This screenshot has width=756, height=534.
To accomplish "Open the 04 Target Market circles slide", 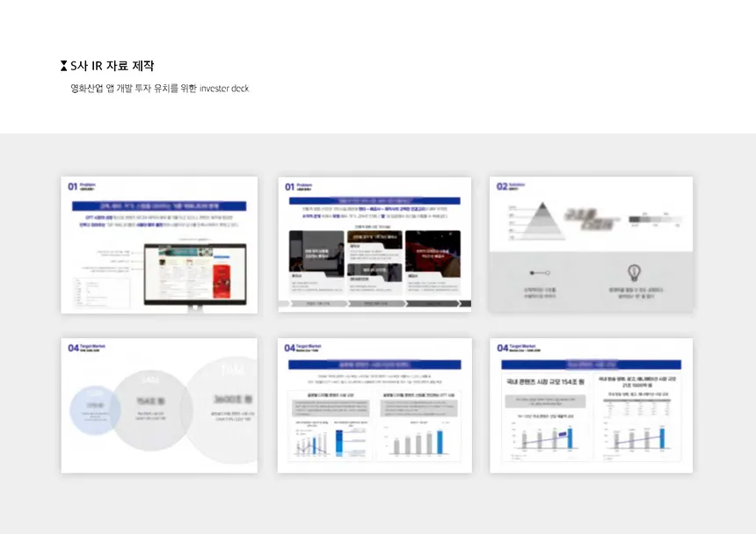I will (x=159, y=406).
